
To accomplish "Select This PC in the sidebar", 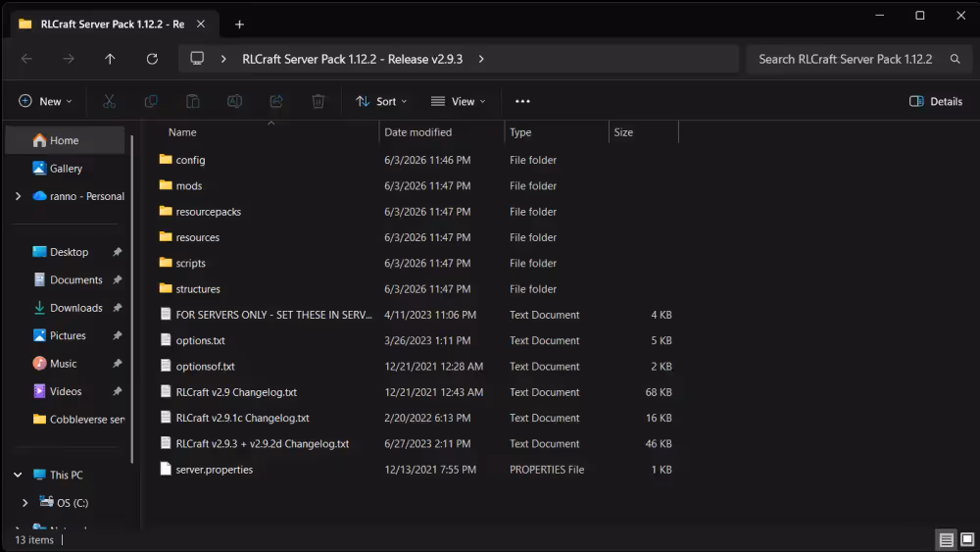I will click(67, 476).
